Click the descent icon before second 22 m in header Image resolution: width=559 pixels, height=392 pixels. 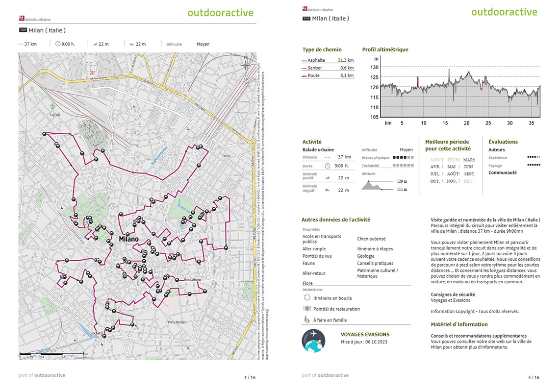point(132,44)
